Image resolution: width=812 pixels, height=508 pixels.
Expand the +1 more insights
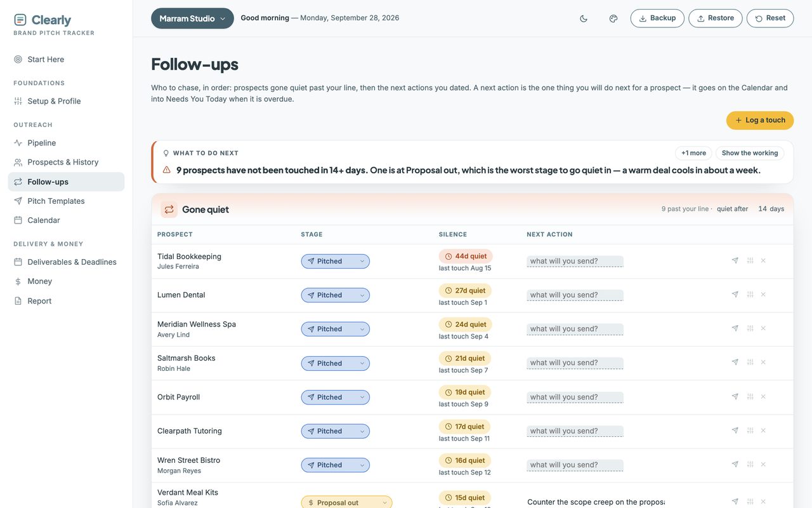click(x=693, y=153)
